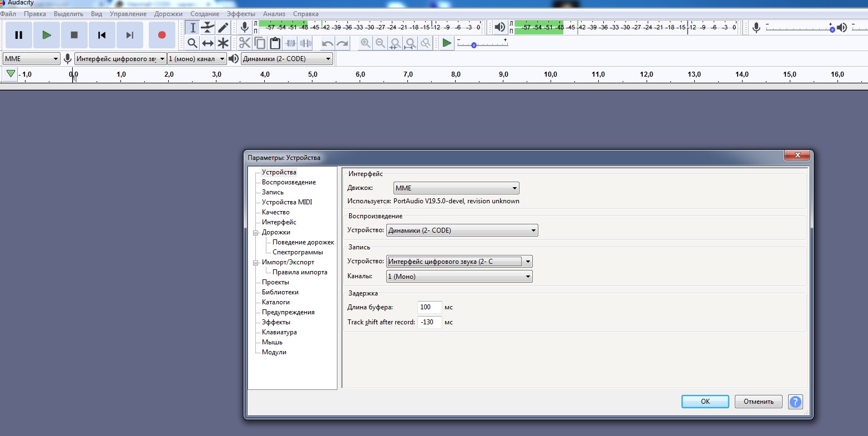The width and height of the screenshot is (868, 436).
Task: Select the Multi-tool asterisk
Action: (x=223, y=43)
